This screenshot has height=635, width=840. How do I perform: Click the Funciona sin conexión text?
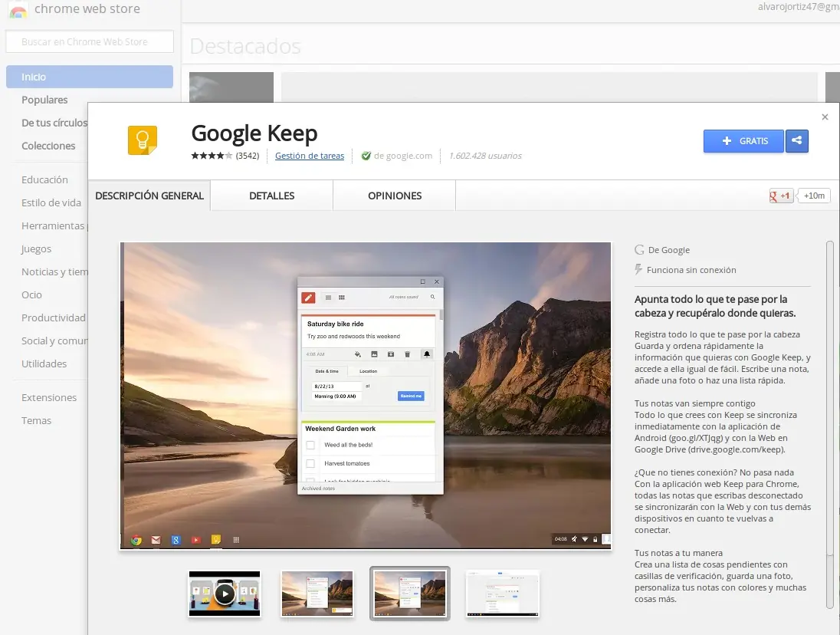[691, 270]
